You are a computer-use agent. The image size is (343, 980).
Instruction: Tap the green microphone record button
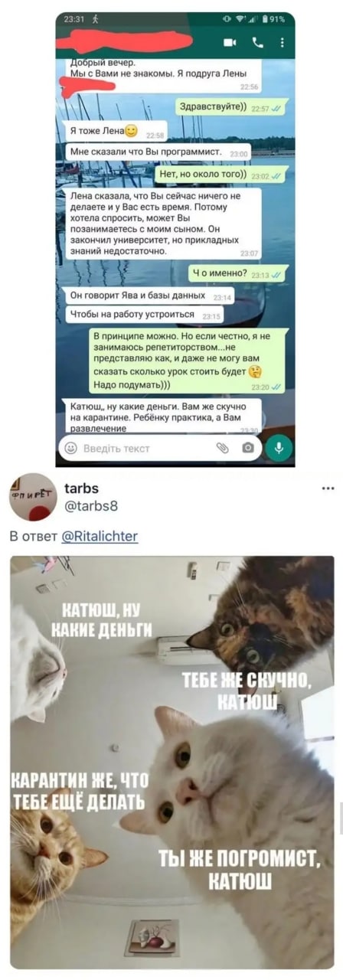point(279,448)
